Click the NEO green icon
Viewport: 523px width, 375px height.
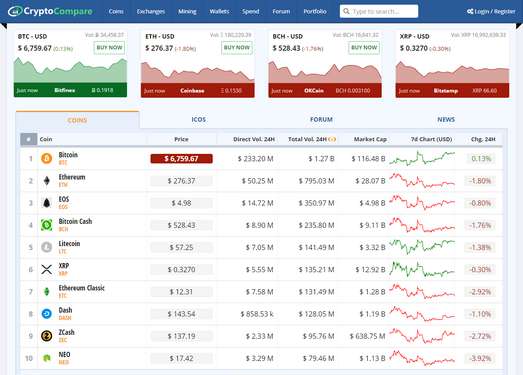coord(47,358)
